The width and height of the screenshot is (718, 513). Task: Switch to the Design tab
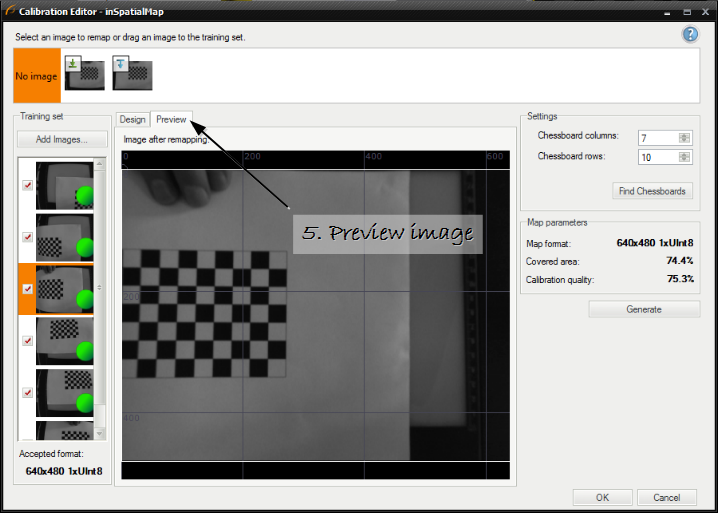pyautogui.click(x=132, y=120)
